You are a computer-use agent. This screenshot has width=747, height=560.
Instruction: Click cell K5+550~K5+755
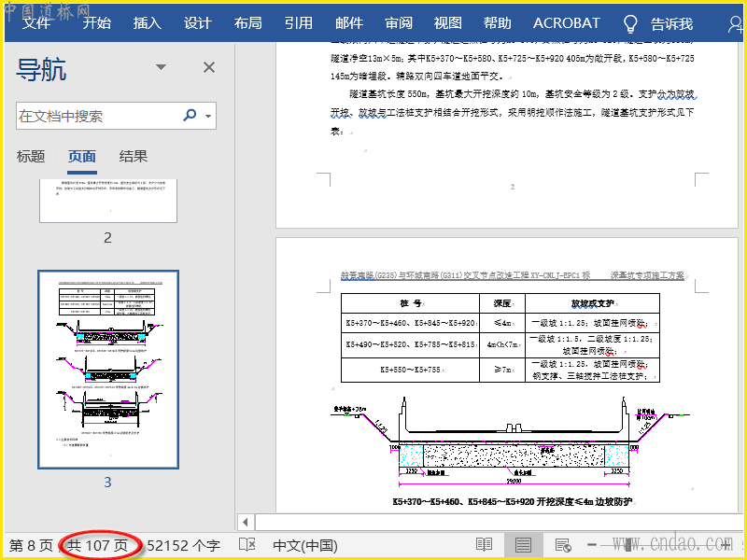[411, 370]
